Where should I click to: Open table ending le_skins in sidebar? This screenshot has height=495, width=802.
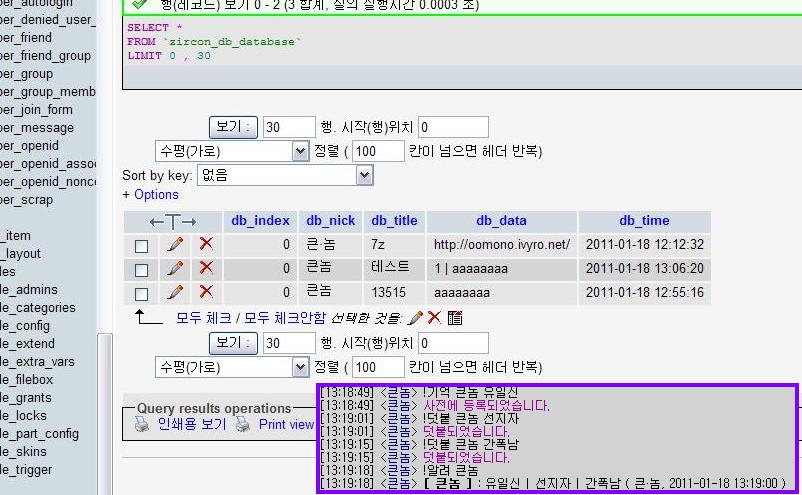[x=24, y=452]
